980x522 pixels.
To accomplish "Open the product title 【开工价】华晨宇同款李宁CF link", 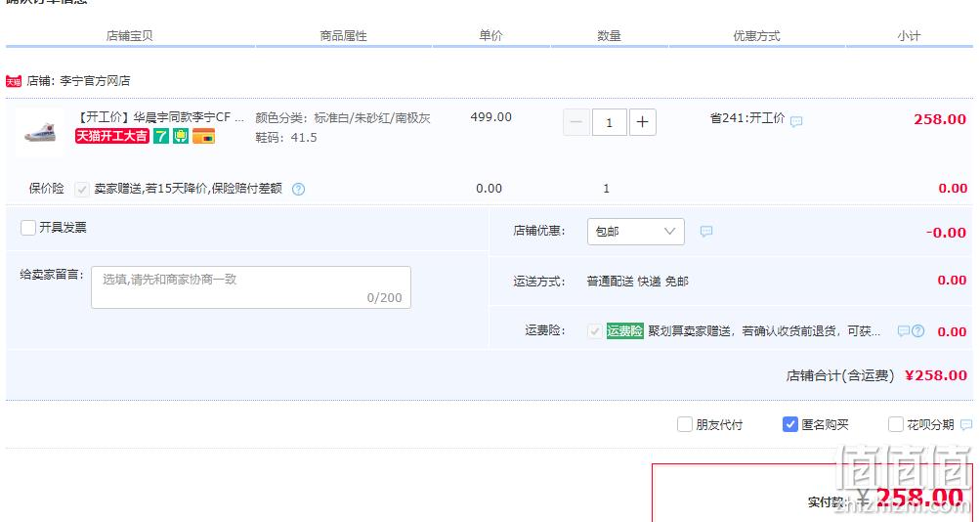I will click(160, 117).
